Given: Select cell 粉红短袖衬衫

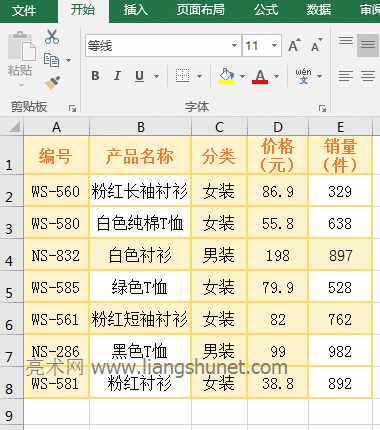Looking at the screenshot, I should 140,319.
